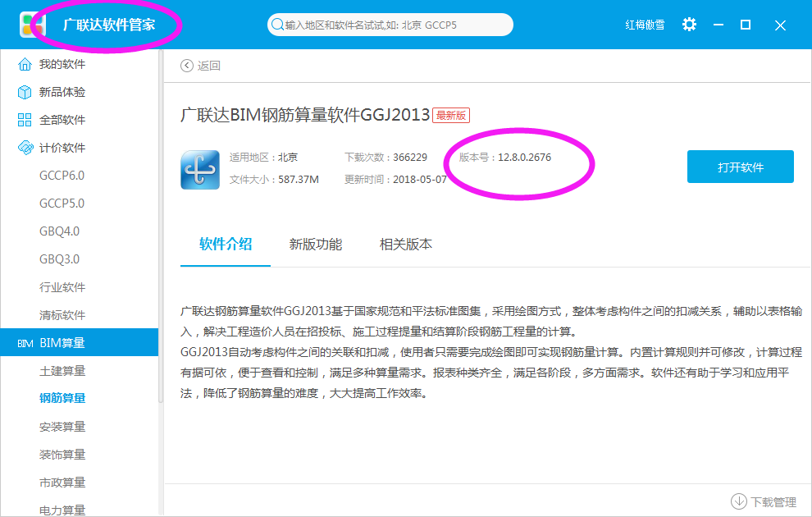Select 钢筋算量 under BIM算量
812x517 pixels.
tap(62, 398)
